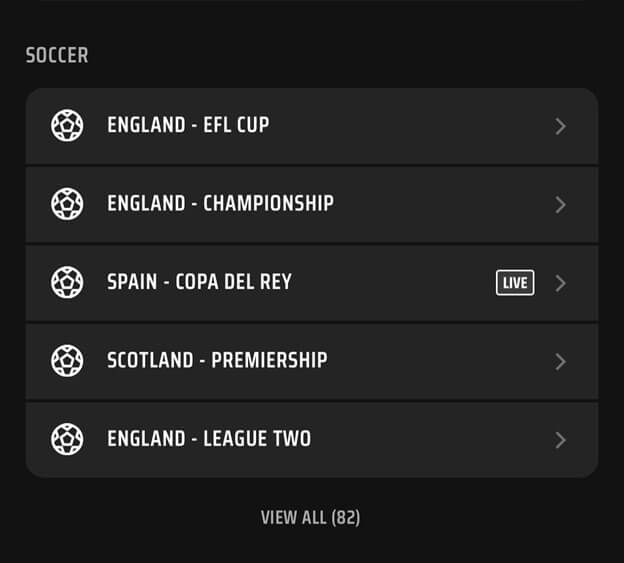
Task: Expand England - EFL Cup using its chevron arrow
Action: [560, 126]
